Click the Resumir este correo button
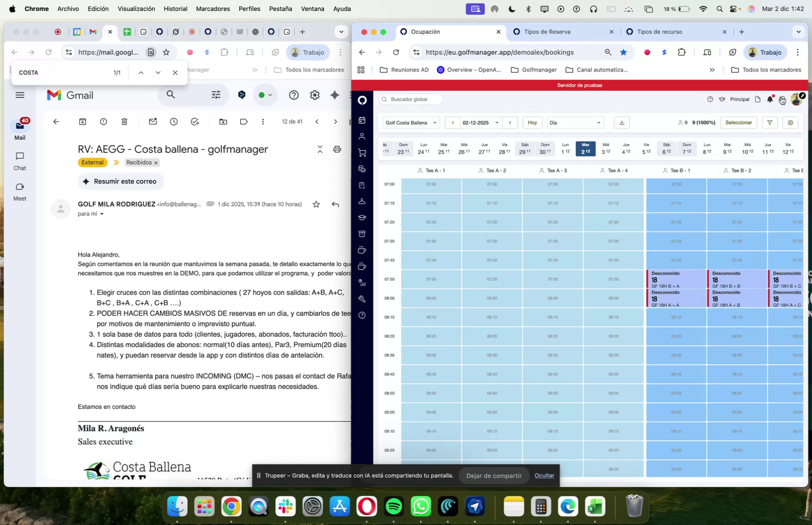The image size is (812, 525). click(x=120, y=181)
